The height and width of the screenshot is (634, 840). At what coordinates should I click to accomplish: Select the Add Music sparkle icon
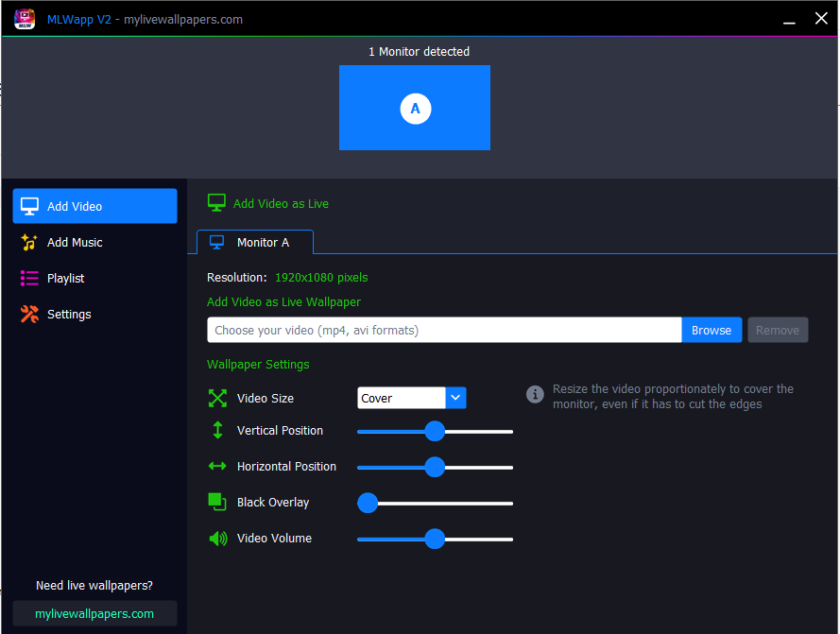tap(29, 242)
